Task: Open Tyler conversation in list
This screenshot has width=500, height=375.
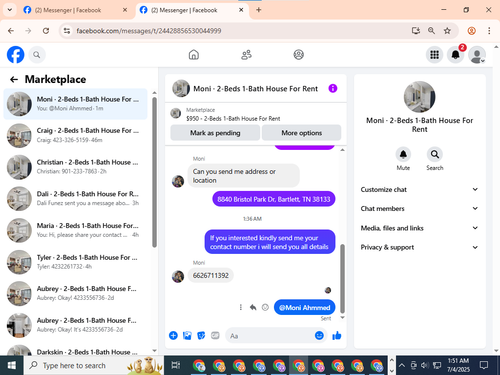Action: (75, 262)
